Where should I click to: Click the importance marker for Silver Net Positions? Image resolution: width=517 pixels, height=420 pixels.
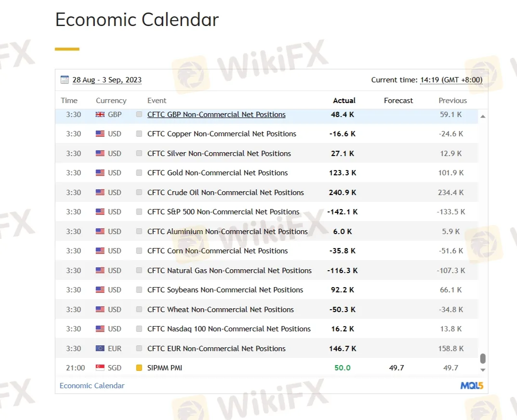139,154
